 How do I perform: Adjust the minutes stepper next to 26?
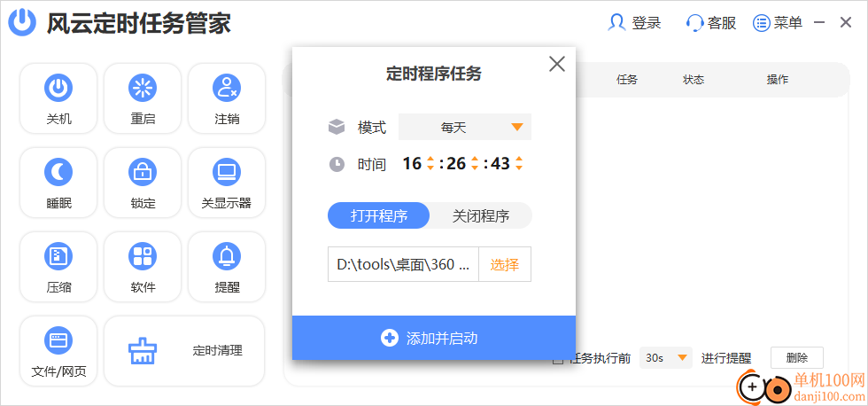[x=475, y=164]
